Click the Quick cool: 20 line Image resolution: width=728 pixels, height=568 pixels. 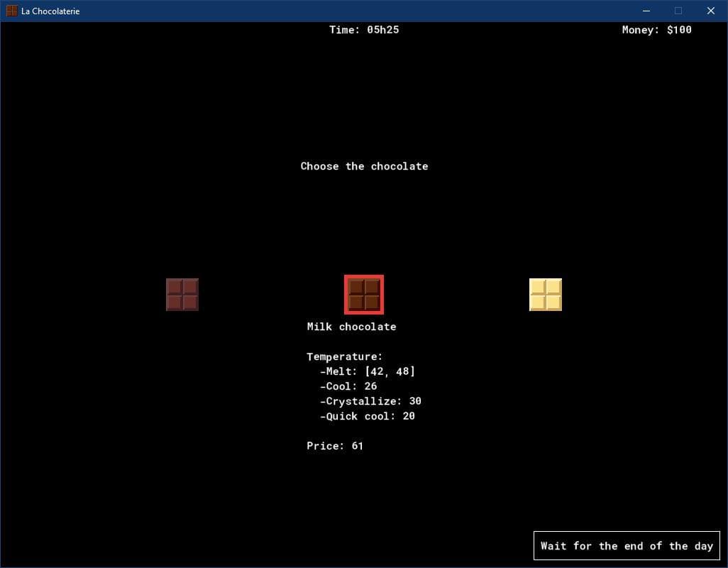[368, 416]
